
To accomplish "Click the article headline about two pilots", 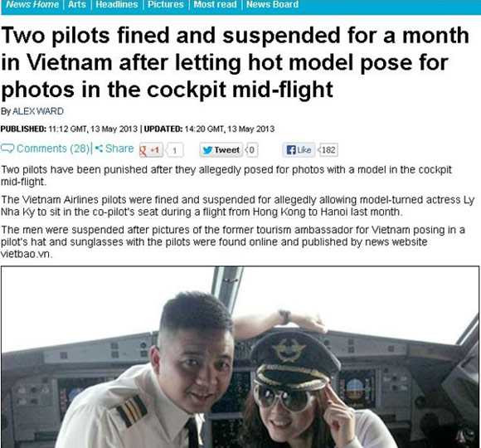I will point(235,62).
